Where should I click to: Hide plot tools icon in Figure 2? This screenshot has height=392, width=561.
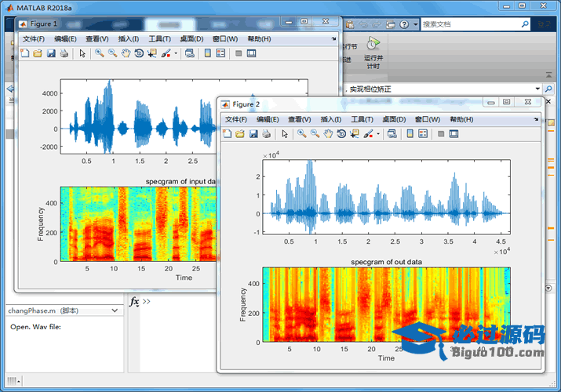pos(441,133)
